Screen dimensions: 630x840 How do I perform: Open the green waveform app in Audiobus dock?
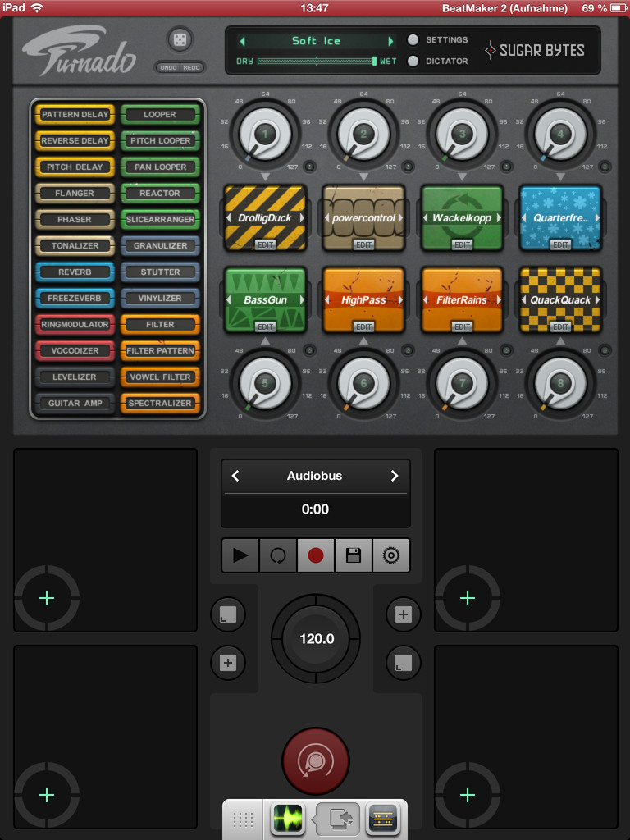[288, 819]
